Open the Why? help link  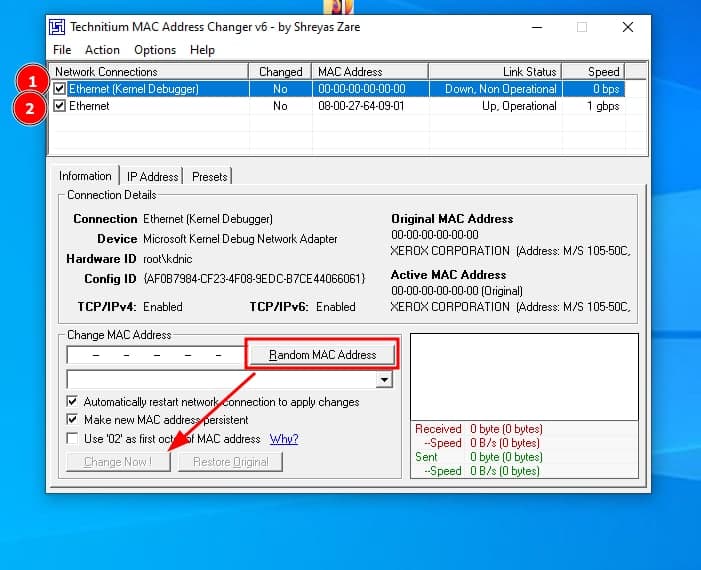(x=284, y=439)
